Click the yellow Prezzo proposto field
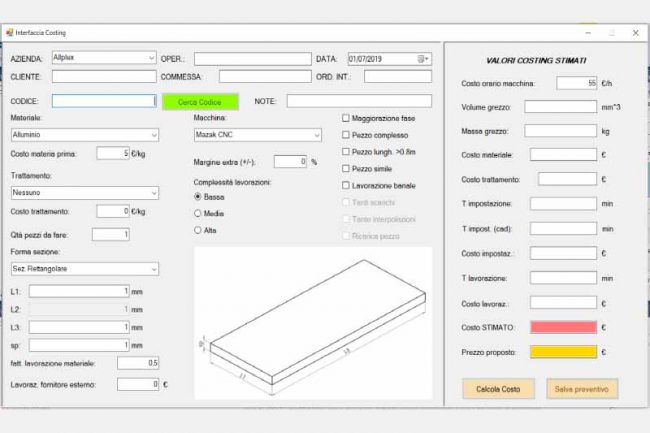 563,352
